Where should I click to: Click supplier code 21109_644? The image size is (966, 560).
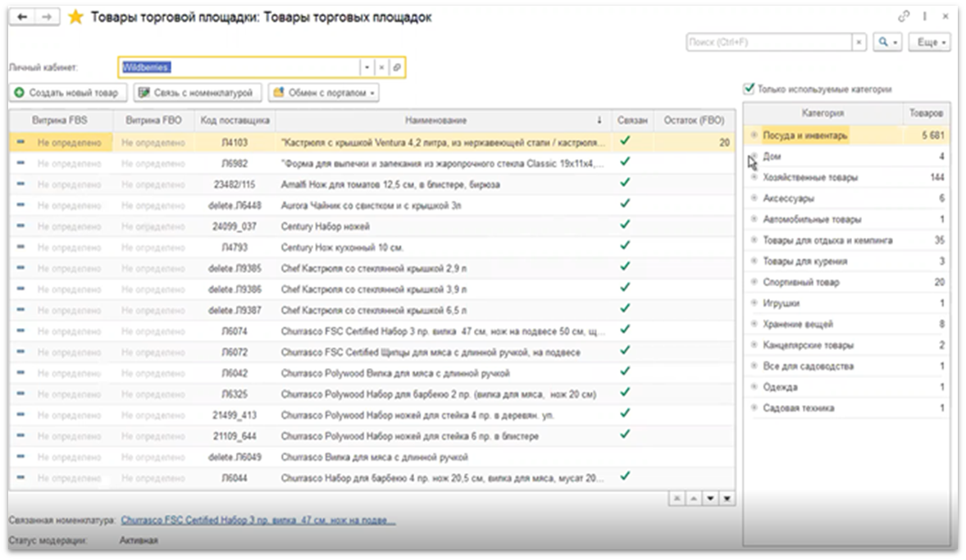(235, 436)
